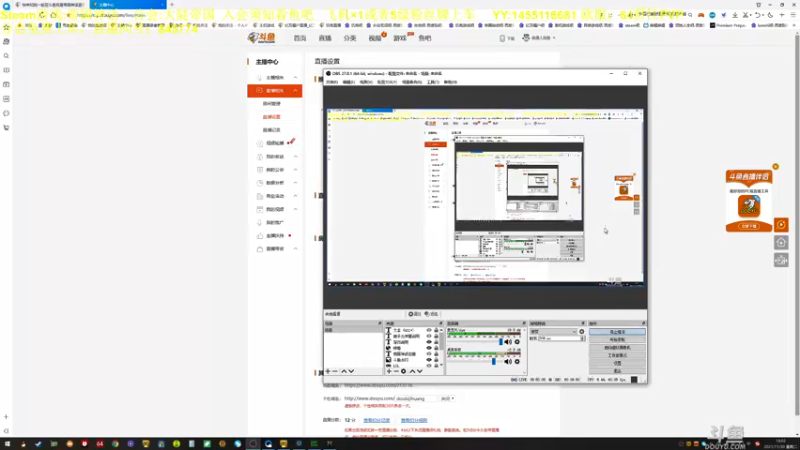Mute the first audio mixer channel
Viewport: 800px width, 450px height.
(x=508, y=342)
